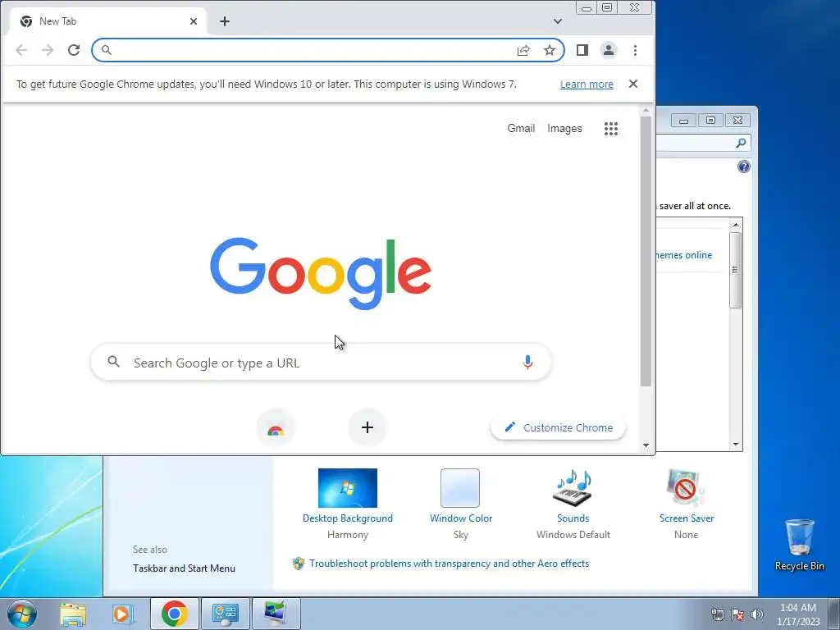Open Taskbar and Start Menu link
The width and height of the screenshot is (840, 630).
coord(184,568)
